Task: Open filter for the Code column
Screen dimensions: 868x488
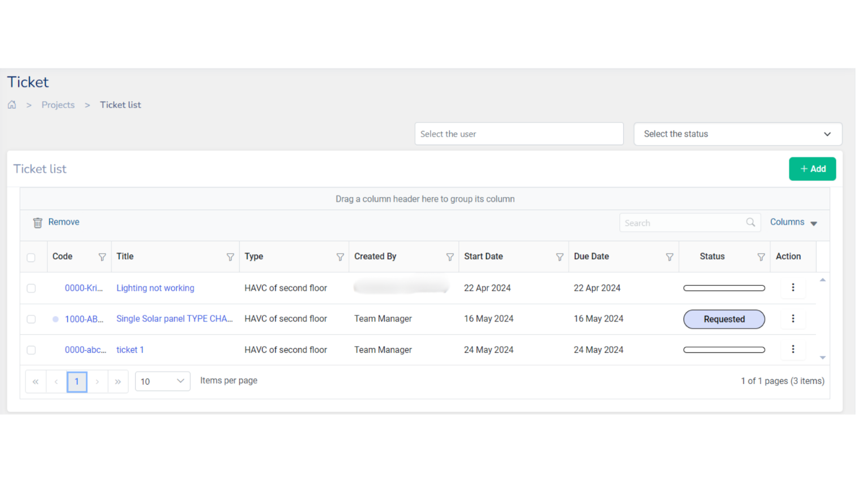Action: pos(102,257)
